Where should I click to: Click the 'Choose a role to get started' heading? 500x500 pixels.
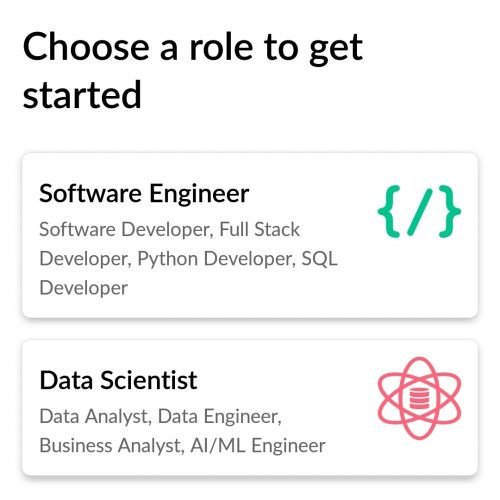[193, 70]
